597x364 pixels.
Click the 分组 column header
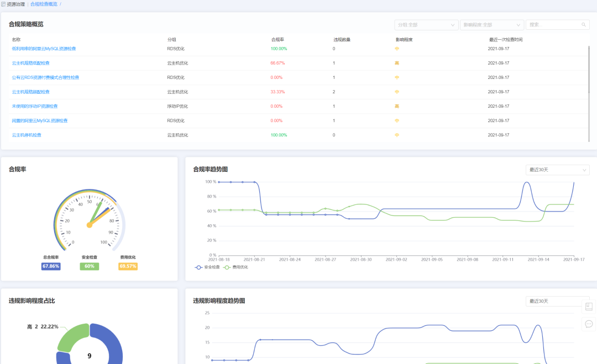pyautogui.click(x=172, y=40)
